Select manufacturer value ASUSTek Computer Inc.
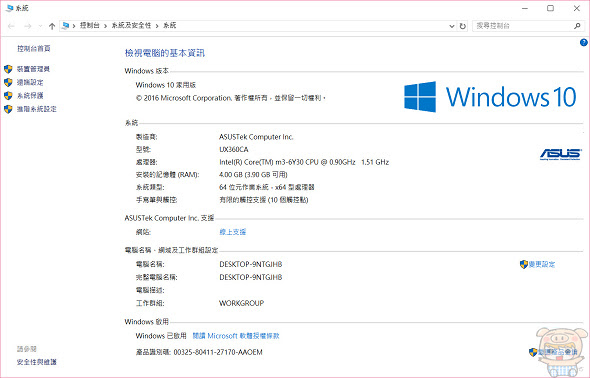 pos(256,137)
